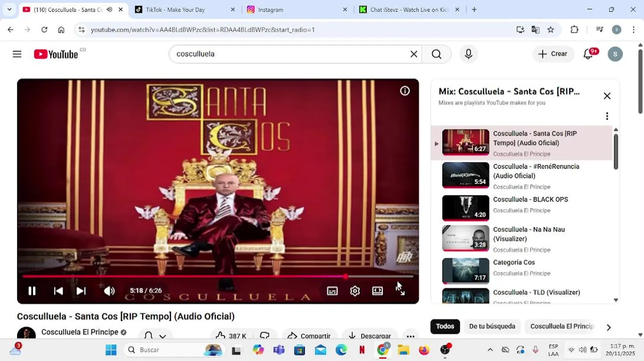The height and width of the screenshot is (361, 644).
Task: Switch to theater mode in player
Action: point(377,291)
